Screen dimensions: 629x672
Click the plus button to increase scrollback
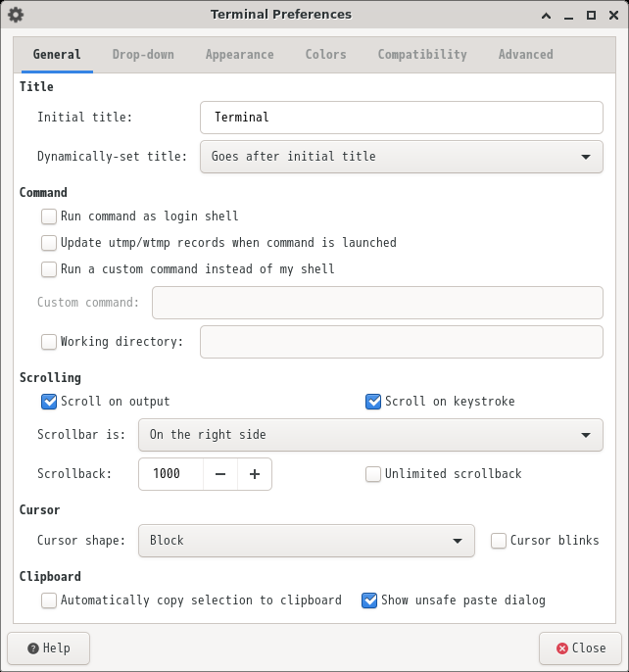coord(255,474)
